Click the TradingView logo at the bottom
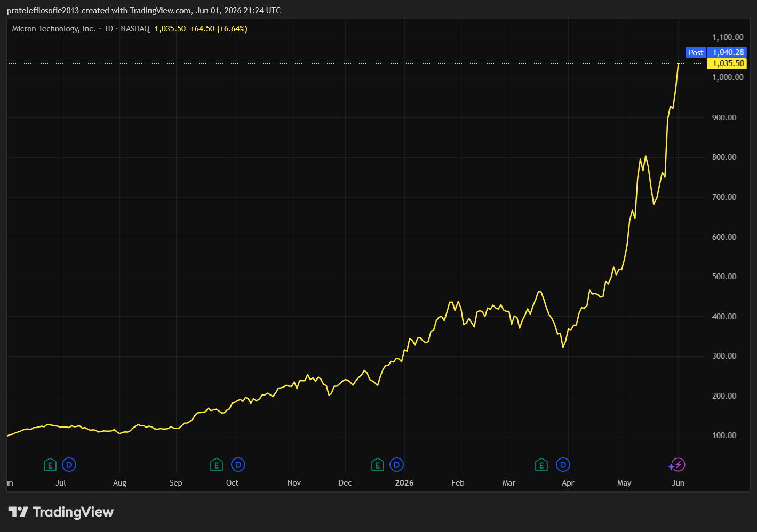 61,512
